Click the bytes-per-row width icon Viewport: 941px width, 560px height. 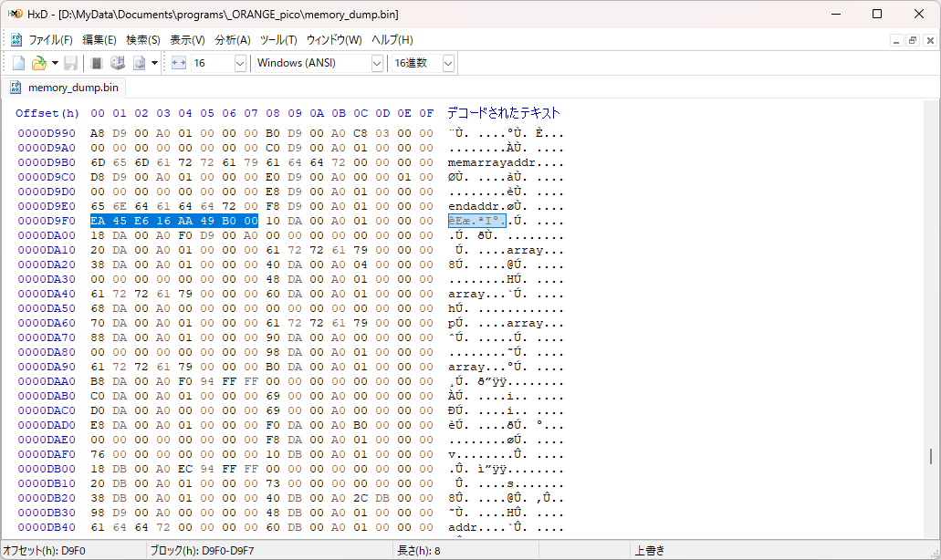[x=179, y=63]
